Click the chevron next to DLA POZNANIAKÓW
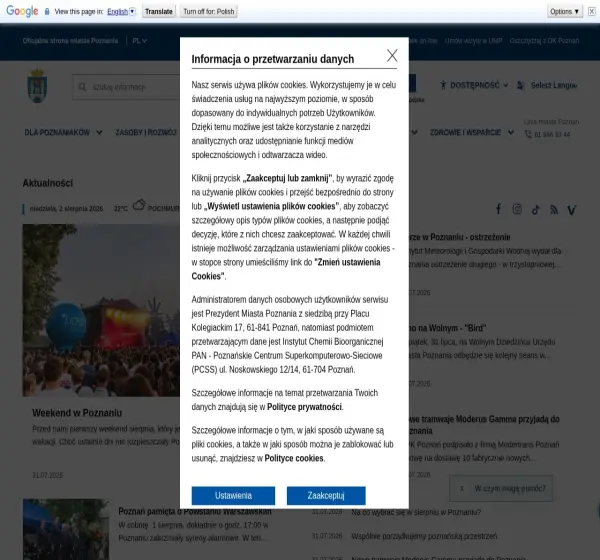600x560 pixels. pos(99,132)
